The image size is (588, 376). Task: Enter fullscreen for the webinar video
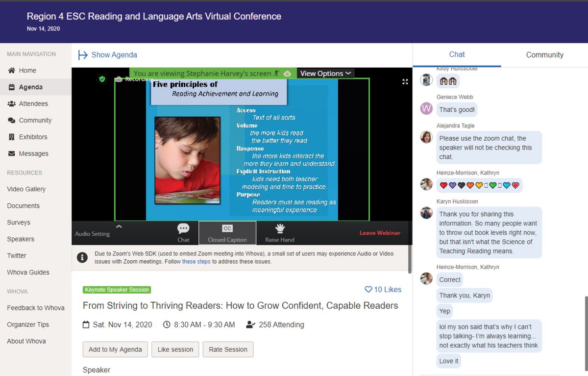(x=405, y=82)
